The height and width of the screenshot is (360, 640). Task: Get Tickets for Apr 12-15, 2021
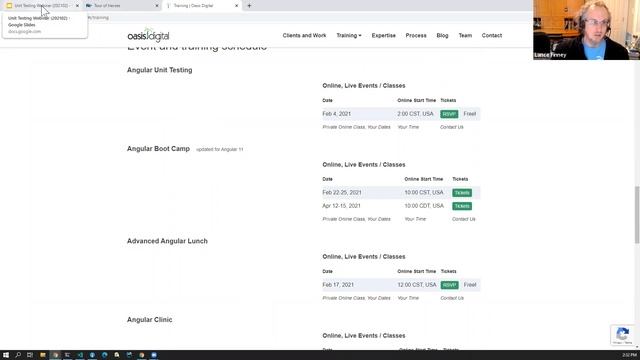(x=462, y=206)
